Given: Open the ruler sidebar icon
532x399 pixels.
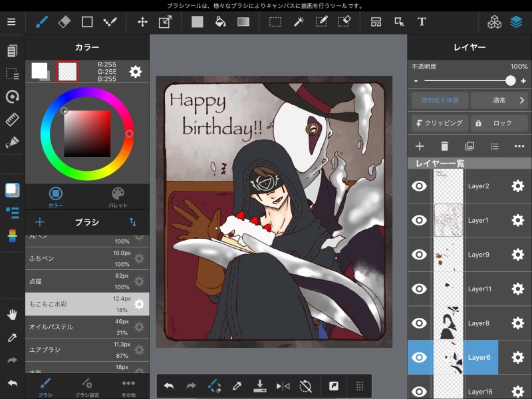Looking at the screenshot, I should click(12, 120).
